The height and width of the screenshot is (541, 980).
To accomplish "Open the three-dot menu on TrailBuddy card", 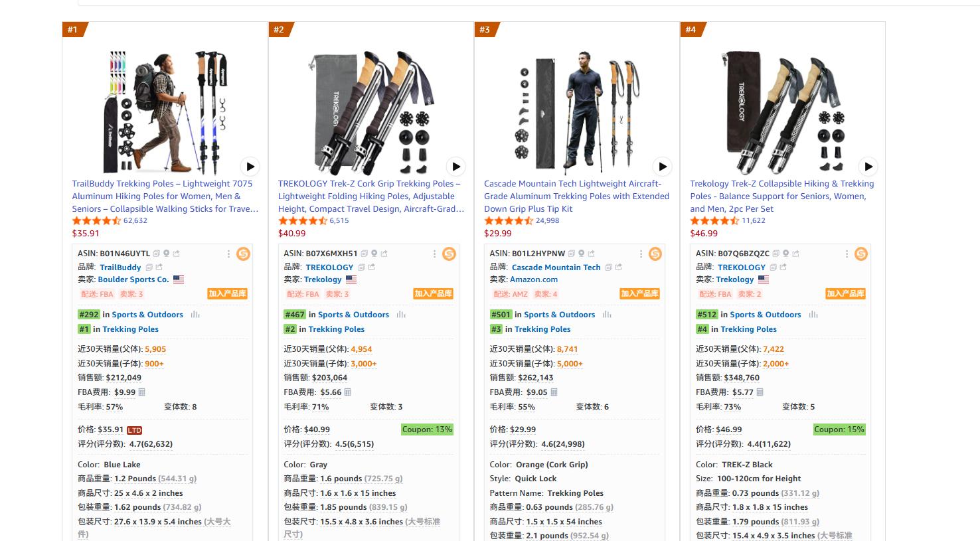I will click(228, 254).
